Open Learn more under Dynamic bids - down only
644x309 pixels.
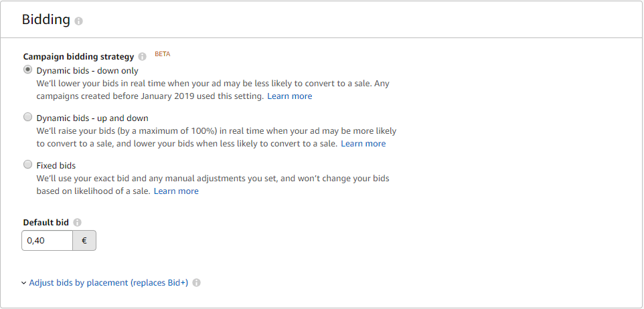(x=289, y=96)
